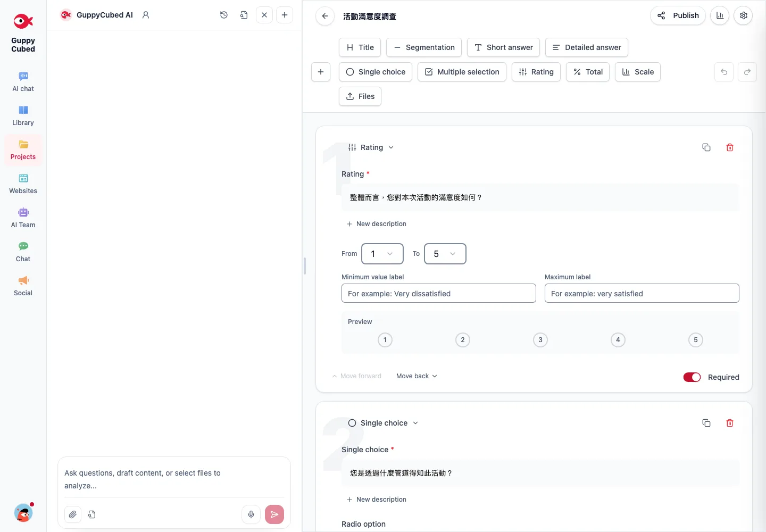Delete the Rating question
The image size is (766, 532).
point(730,147)
